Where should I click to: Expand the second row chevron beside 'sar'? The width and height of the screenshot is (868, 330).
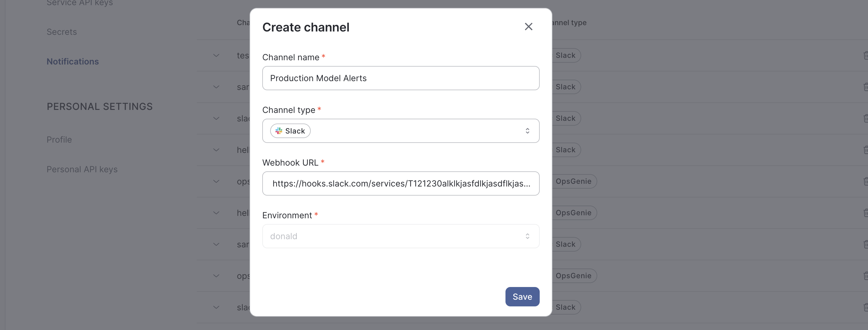tap(216, 87)
